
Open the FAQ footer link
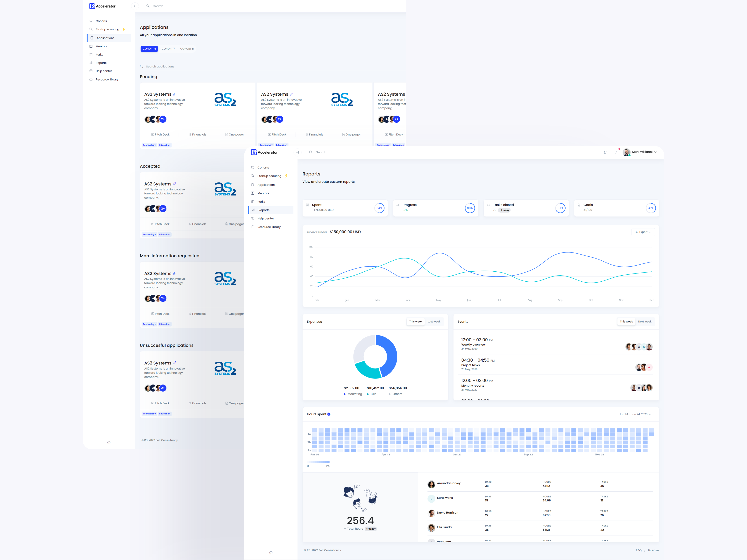point(639,550)
